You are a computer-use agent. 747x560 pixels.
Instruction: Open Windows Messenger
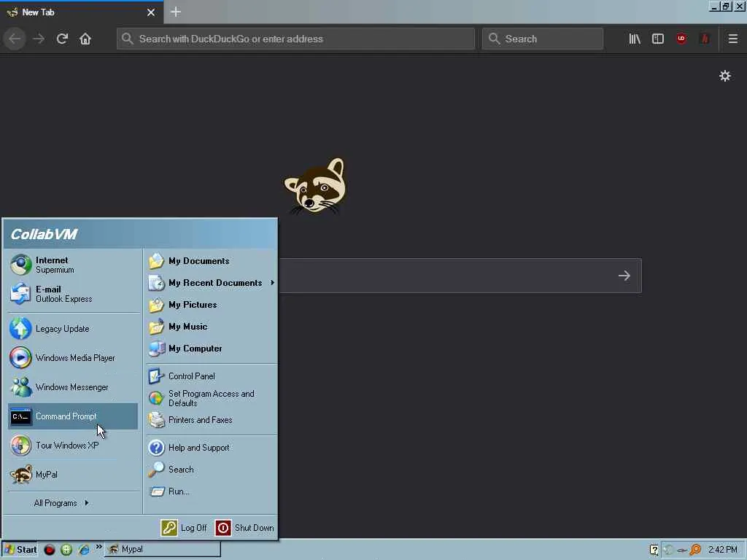(73, 386)
